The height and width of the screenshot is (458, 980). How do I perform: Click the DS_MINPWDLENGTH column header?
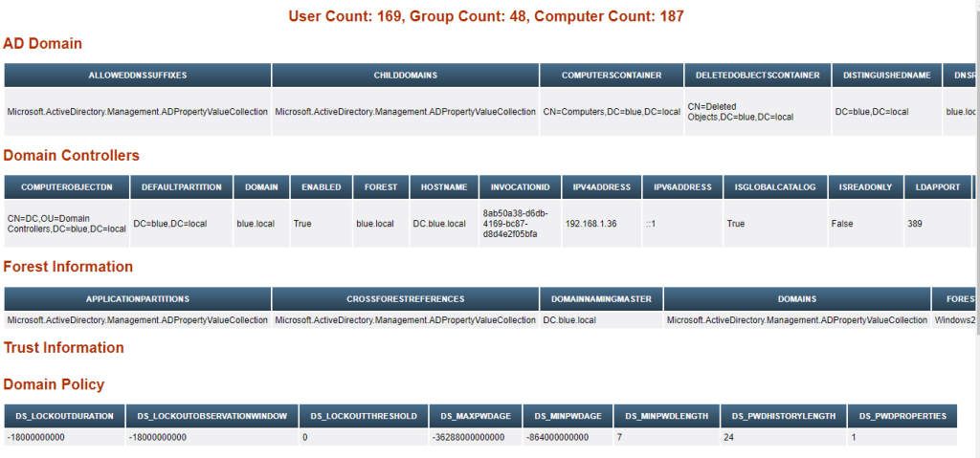666,416
